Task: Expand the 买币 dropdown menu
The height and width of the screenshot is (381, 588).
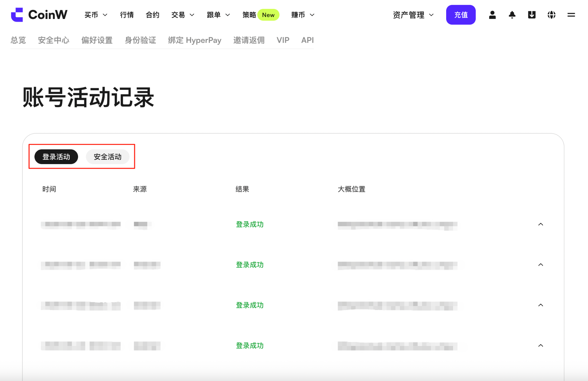Action: pos(96,15)
